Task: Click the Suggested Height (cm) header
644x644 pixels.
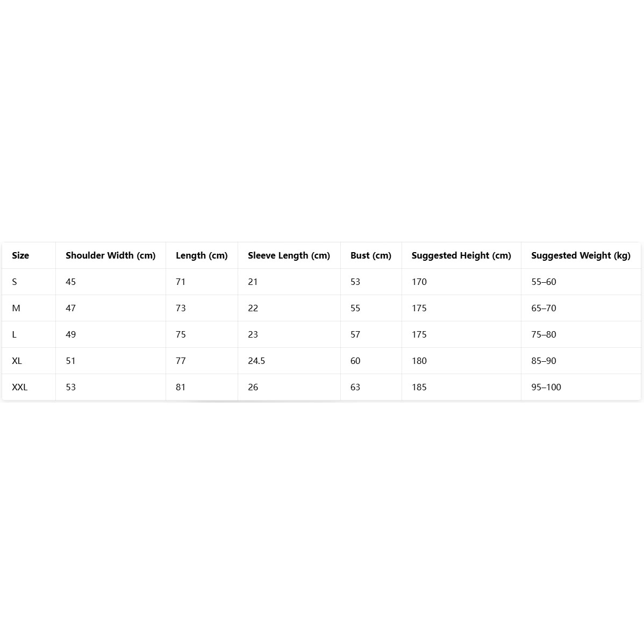Action: click(x=461, y=255)
